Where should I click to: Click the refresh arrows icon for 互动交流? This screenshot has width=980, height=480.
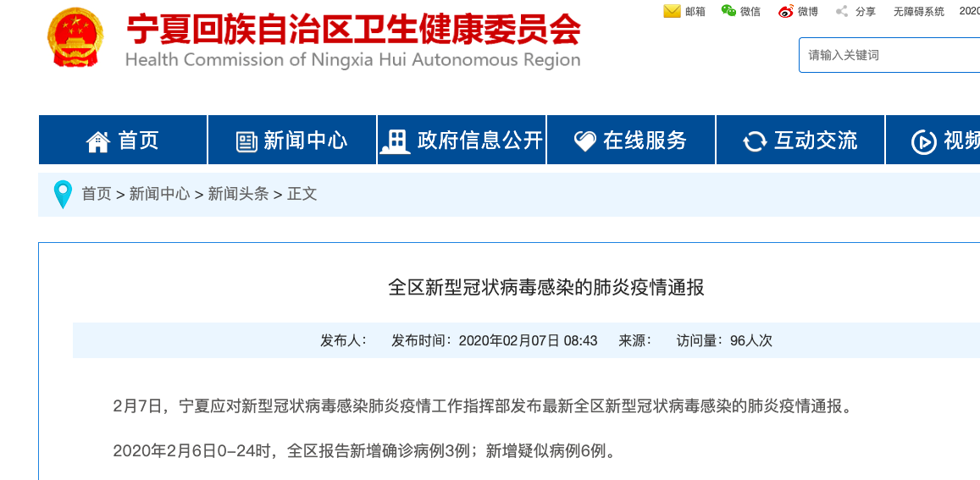click(755, 141)
